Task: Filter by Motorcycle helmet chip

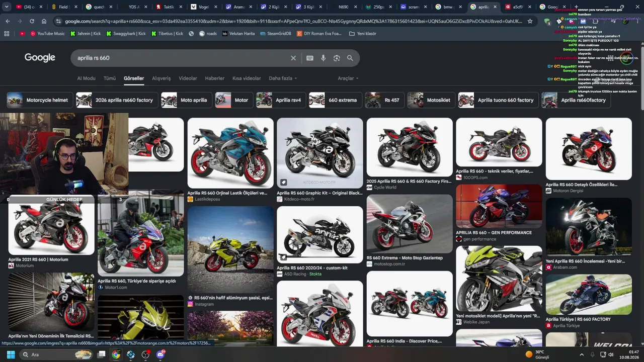Action: click(40, 100)
